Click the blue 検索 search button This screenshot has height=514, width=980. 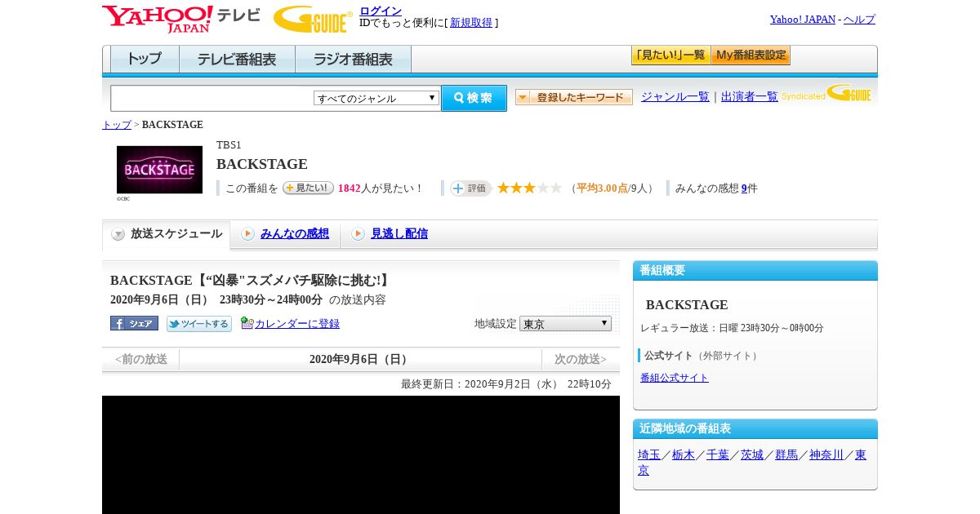(x=474, y=98)
